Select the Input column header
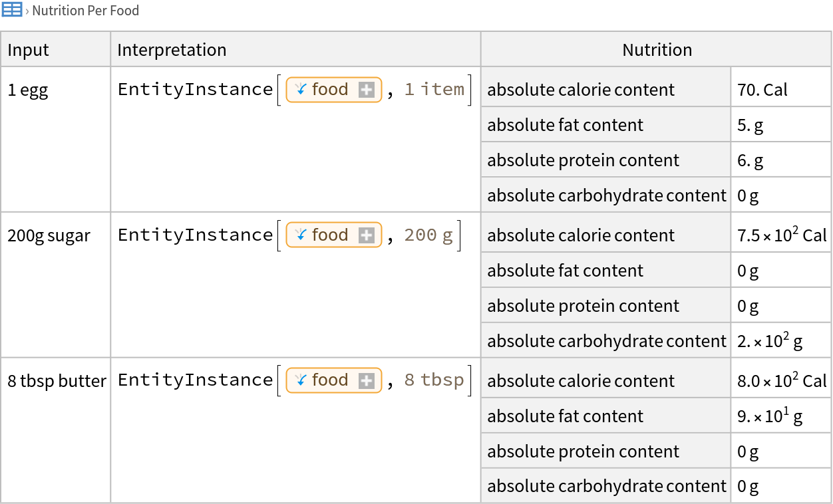The image size is (833, 504). coord(29,50)
